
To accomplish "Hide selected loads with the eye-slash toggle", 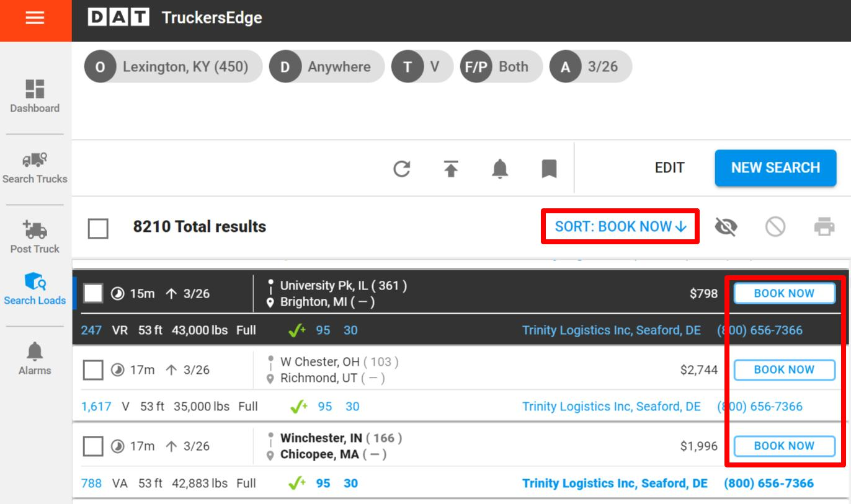I will click(726, 226).
